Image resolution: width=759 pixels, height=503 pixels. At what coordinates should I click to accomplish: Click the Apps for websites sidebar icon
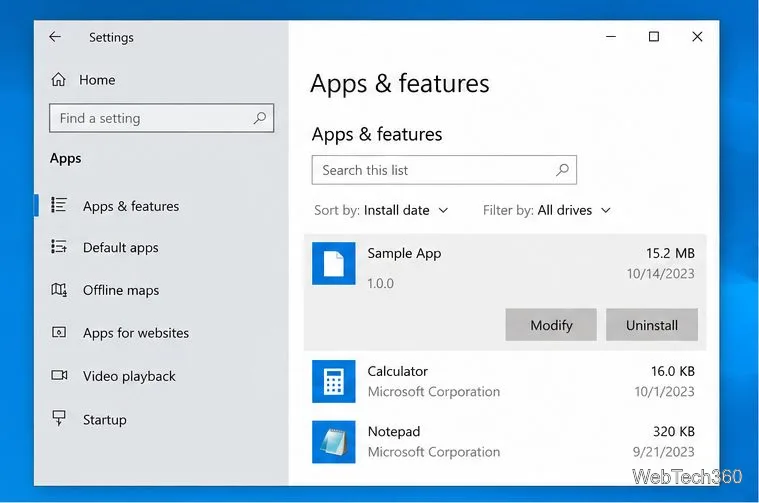coord(59,332)
